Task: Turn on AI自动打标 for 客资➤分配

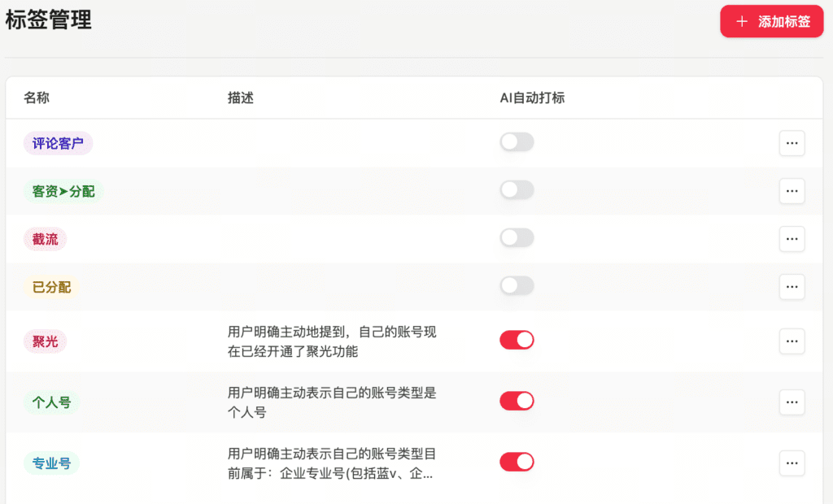Action: [x=517, y=190]
